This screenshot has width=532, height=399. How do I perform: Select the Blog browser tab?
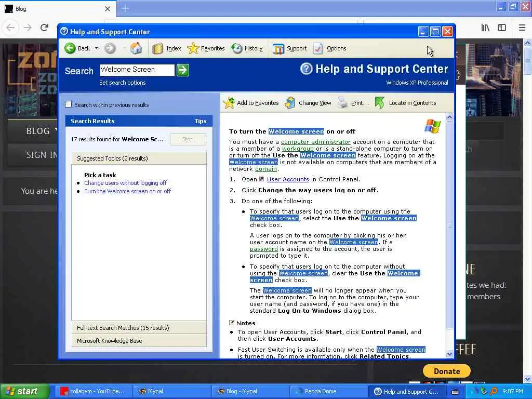pyautogui.click(x=58, y=9)
